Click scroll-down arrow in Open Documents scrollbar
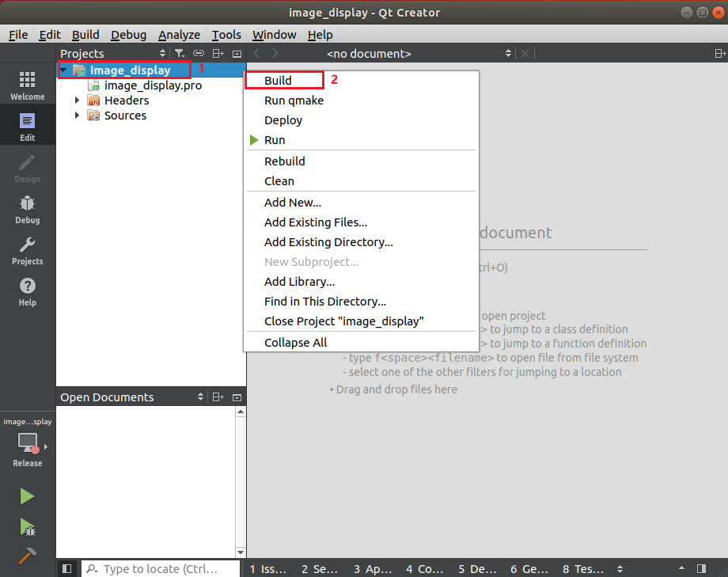This screenshot has width=728, height=577. point(241,552)
